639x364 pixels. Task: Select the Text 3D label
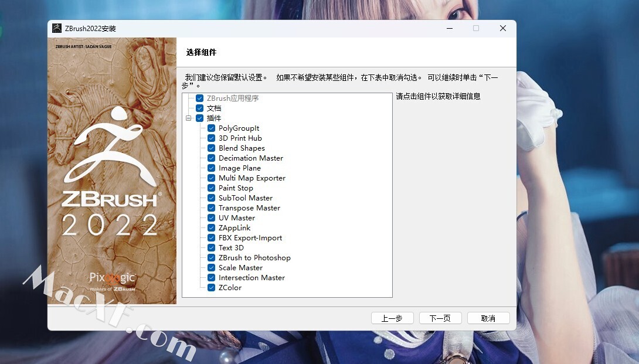coord(231,247)
